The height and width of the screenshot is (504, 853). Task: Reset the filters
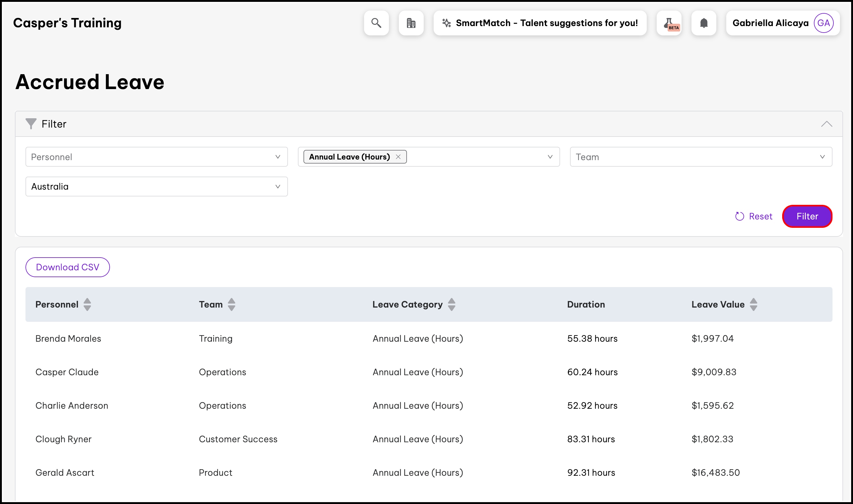point(753,216)
